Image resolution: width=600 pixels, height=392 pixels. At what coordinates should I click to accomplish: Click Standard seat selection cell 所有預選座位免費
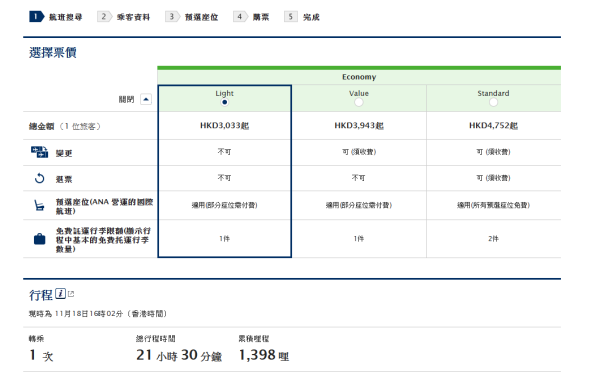493,205
